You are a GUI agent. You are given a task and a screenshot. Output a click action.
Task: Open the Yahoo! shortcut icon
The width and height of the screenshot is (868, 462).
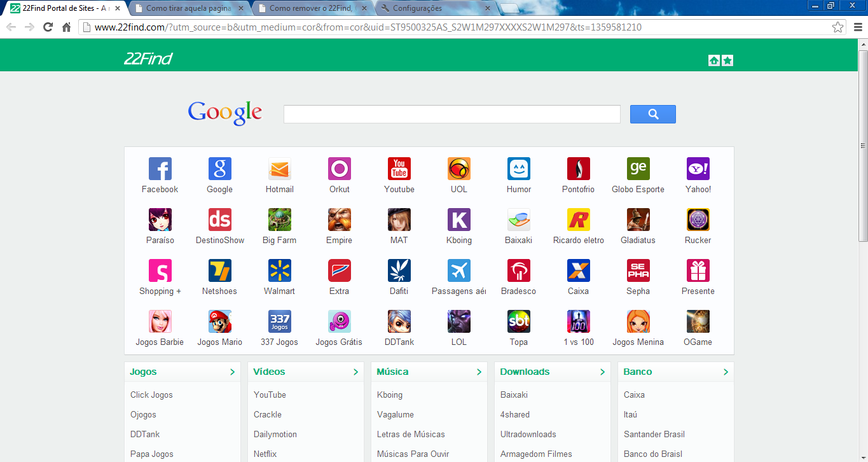tap(698, 169)
